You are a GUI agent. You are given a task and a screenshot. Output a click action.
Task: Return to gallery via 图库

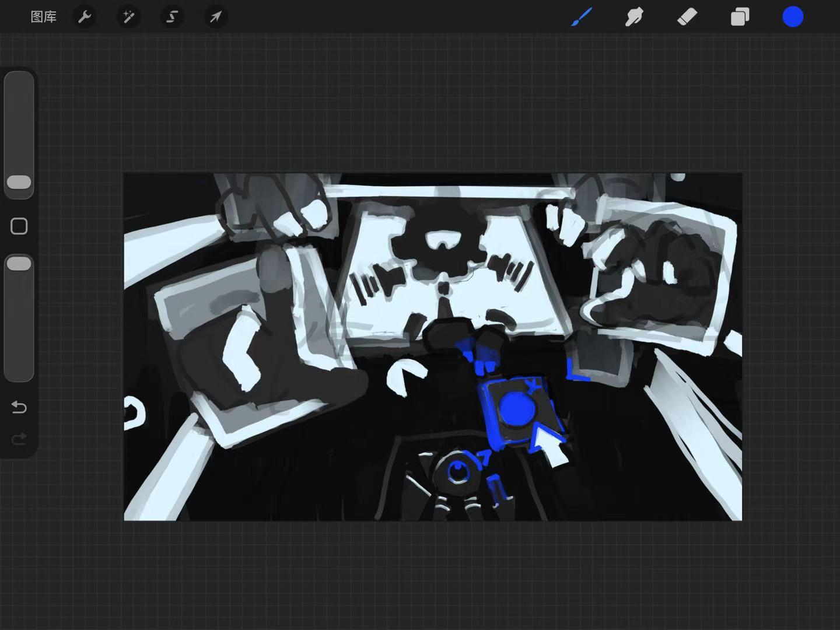tap(44, 17)
